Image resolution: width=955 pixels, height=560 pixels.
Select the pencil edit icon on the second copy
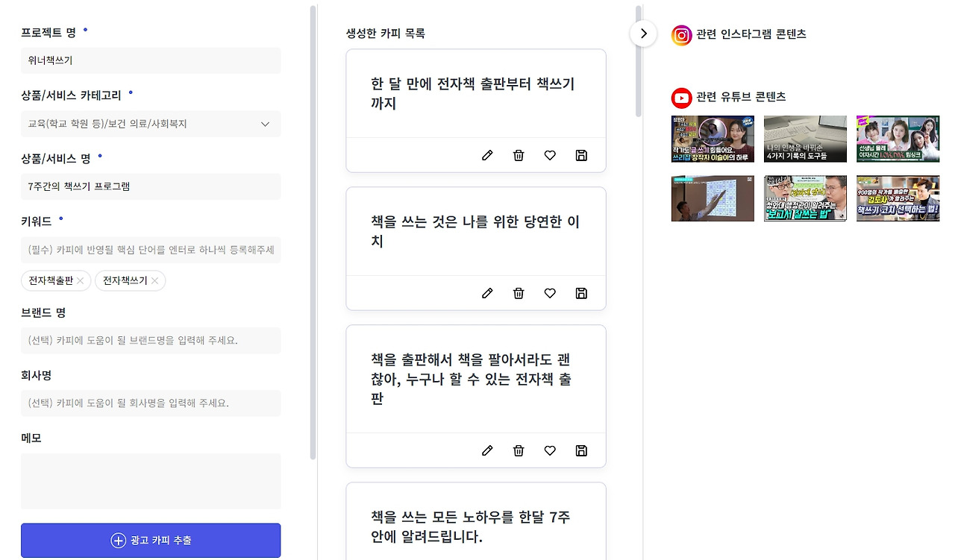[487, 293]
